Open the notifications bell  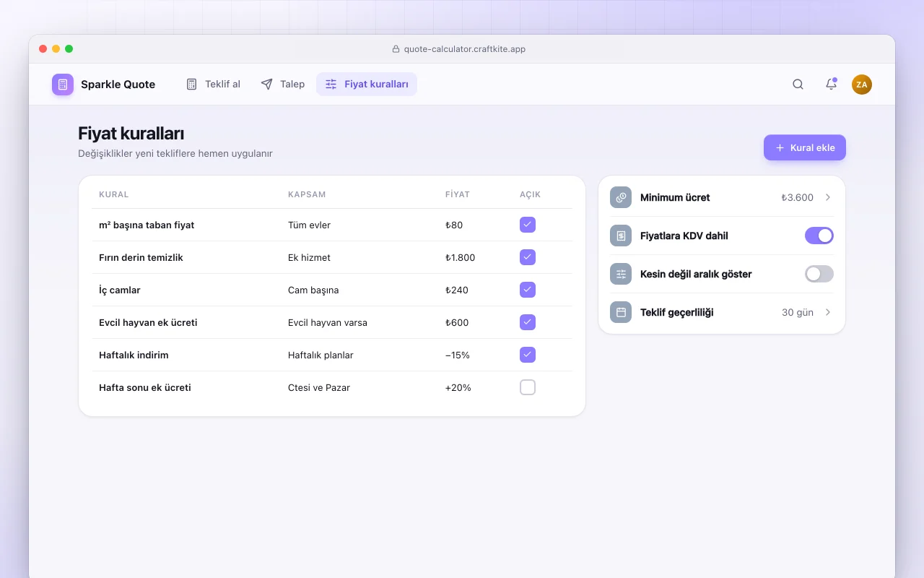831,85
